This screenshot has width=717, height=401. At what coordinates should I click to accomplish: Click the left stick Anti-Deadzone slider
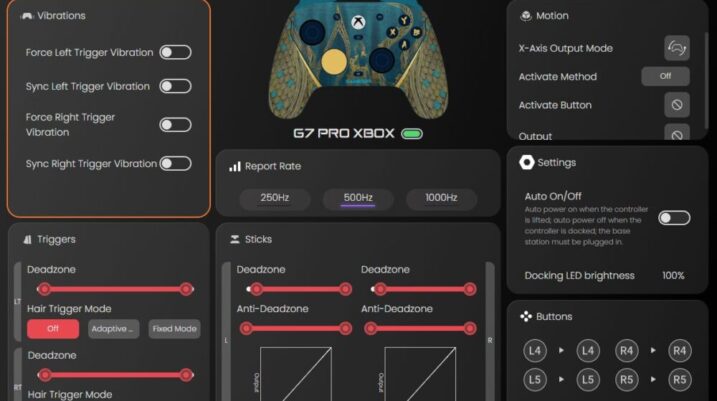pos(295,328)
